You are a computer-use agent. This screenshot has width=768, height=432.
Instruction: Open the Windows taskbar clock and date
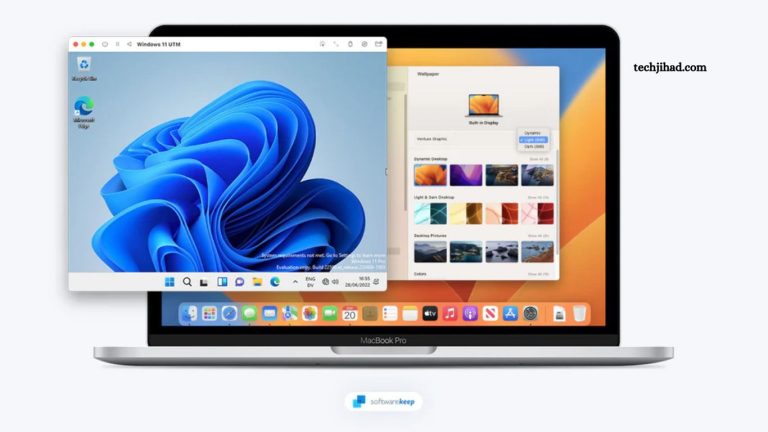[x=359, y=282]
